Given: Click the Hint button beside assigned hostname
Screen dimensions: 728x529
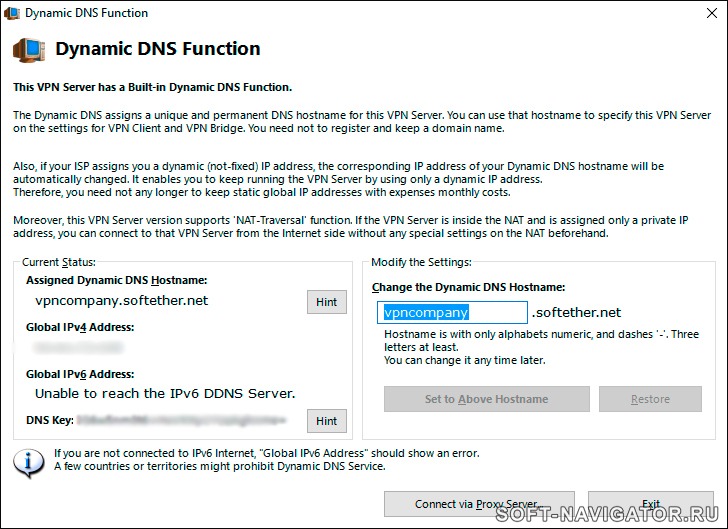Looking at the screenshot, I should click(326, 302).
